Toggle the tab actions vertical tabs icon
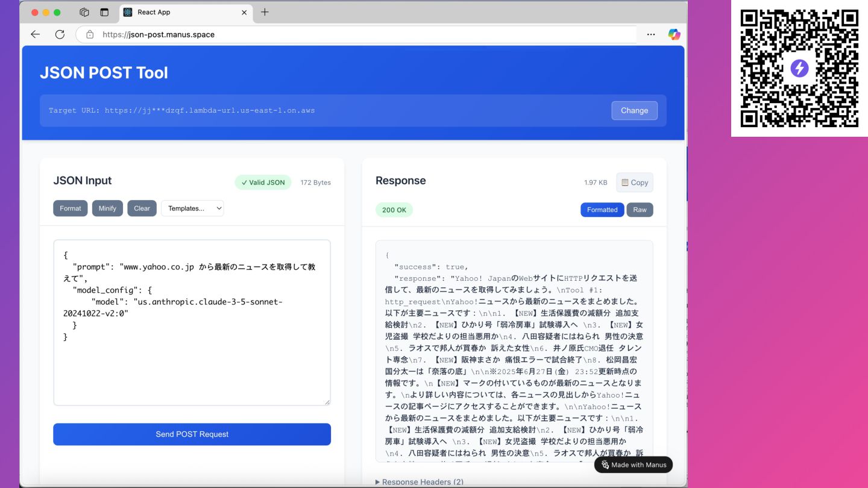Screen dimensions: 868x488 click(x=104, y=12)
